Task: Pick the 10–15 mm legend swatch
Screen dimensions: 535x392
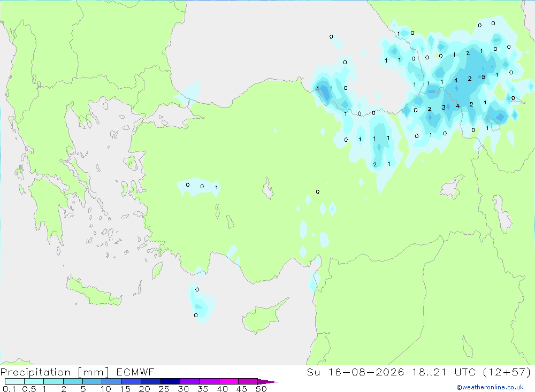Action: 112,381
